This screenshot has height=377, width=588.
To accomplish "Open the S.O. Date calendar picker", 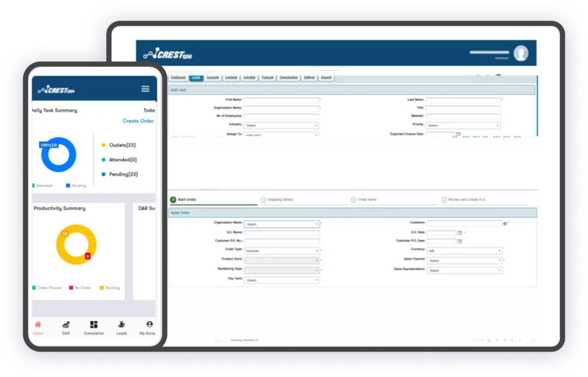I will tap(459, 233).
